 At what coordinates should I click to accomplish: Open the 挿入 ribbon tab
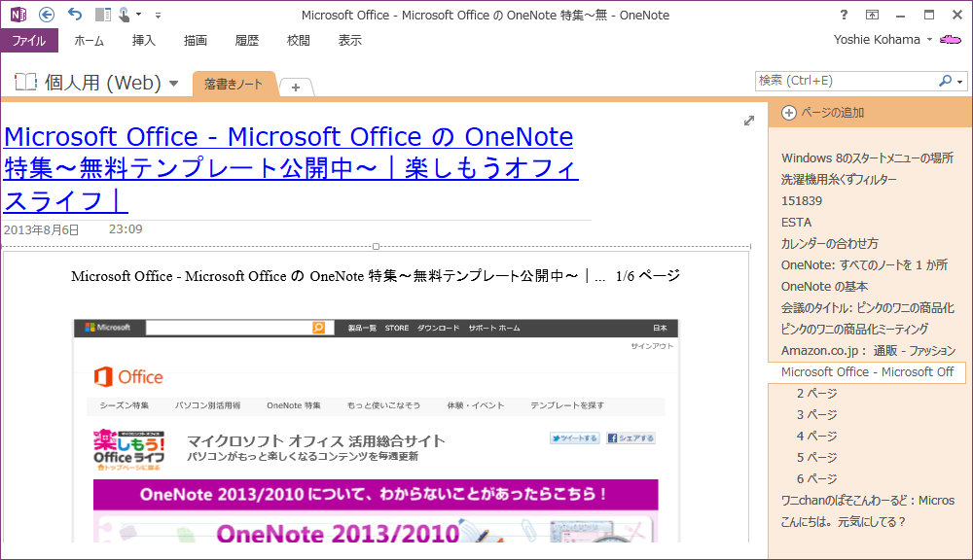pyautogui.click(x=143, y=40)
